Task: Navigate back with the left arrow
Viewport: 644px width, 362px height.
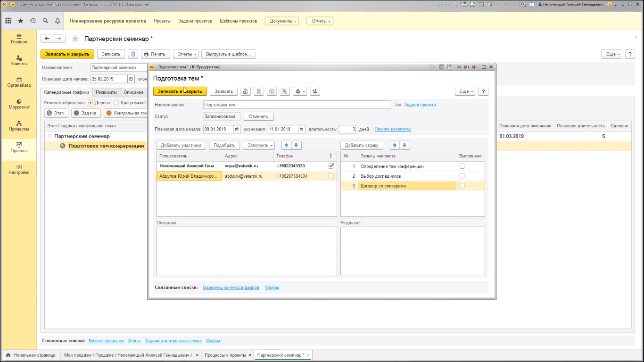Action: (47, 39)
